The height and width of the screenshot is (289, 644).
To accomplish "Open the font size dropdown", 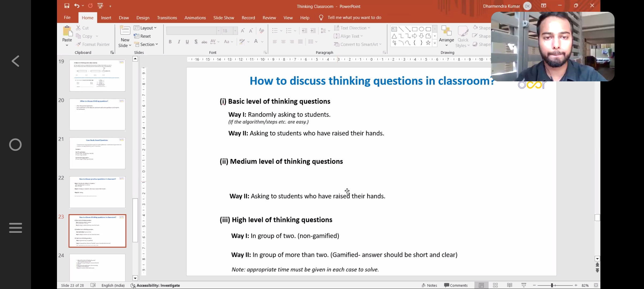I will (235, 31).
